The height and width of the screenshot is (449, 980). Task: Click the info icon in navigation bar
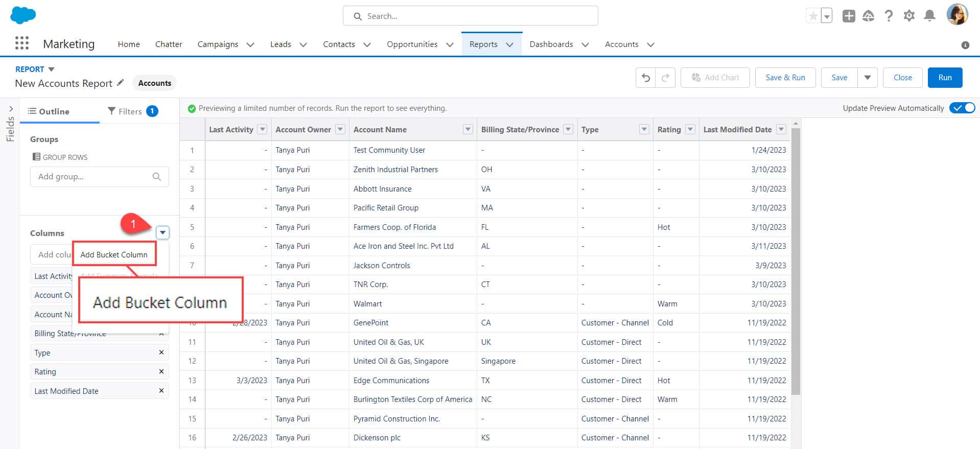965,45
